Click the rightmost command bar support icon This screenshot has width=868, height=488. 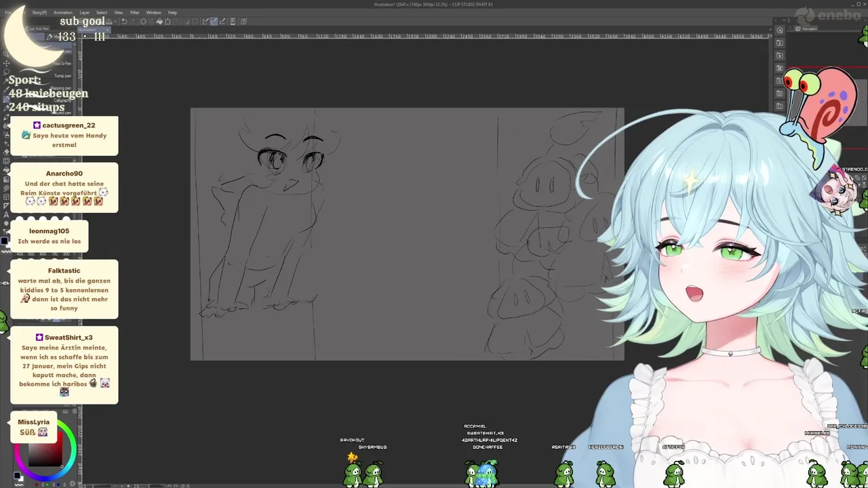243,22
